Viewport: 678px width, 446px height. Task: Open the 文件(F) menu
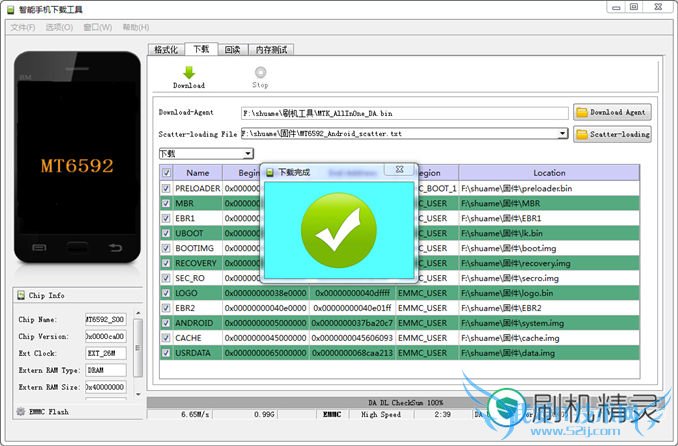click(x=22, y=27)
